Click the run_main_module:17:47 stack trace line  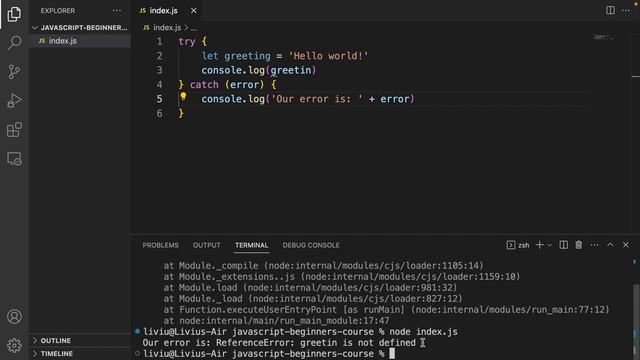[276, 321]
